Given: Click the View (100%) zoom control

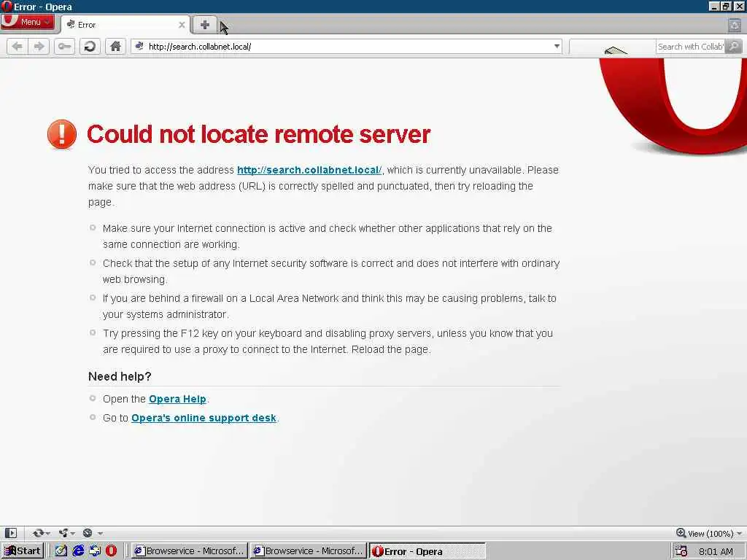Looking at the screenshot, I should click(704, 533).
